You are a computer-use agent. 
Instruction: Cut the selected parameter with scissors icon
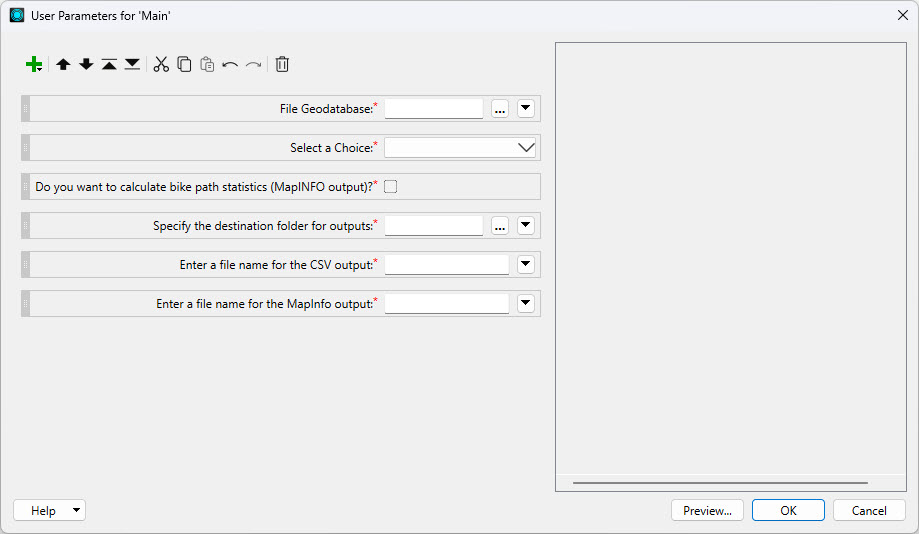coord(161,64)
